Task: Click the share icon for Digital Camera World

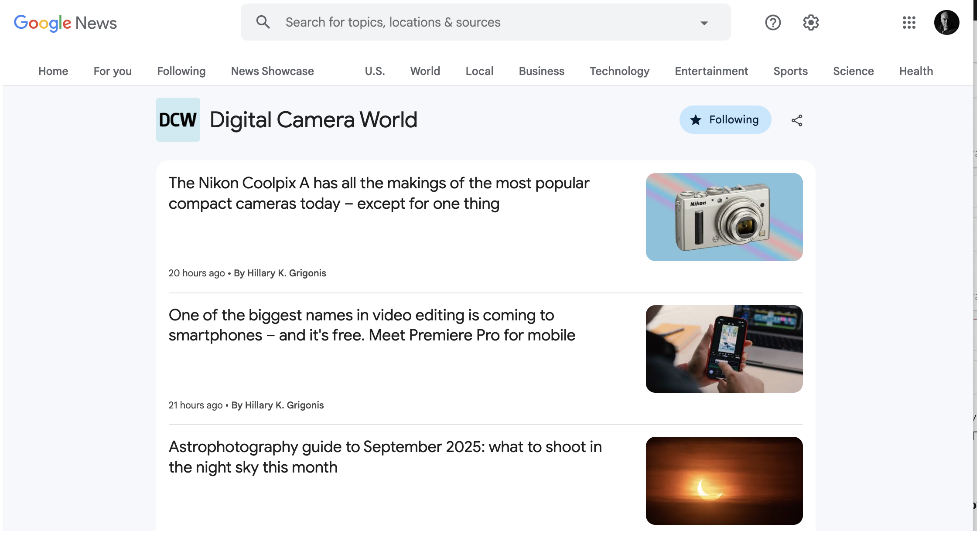Action: (x=797, y=120)
